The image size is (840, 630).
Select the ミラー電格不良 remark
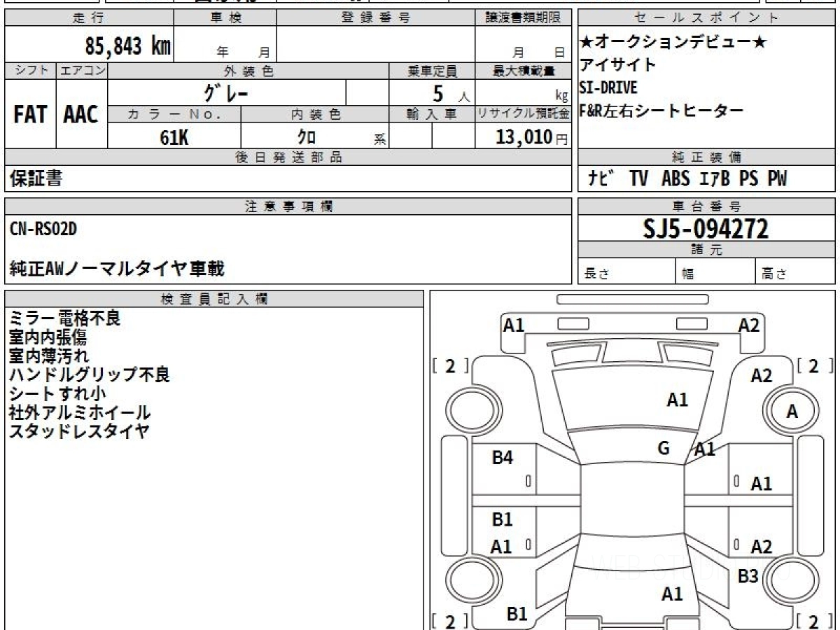pyautogui.click(x=64, y=318)
